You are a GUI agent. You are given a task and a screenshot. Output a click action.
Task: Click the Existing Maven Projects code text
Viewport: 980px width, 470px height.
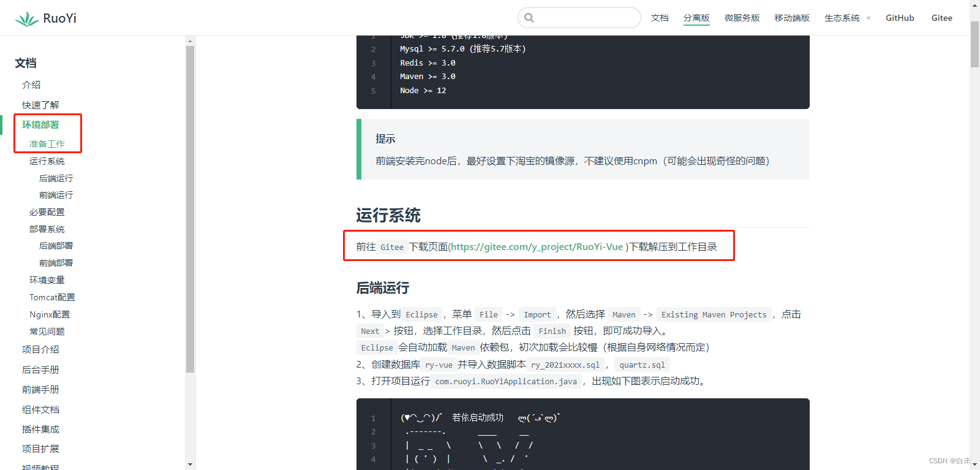tap(714, 314)
